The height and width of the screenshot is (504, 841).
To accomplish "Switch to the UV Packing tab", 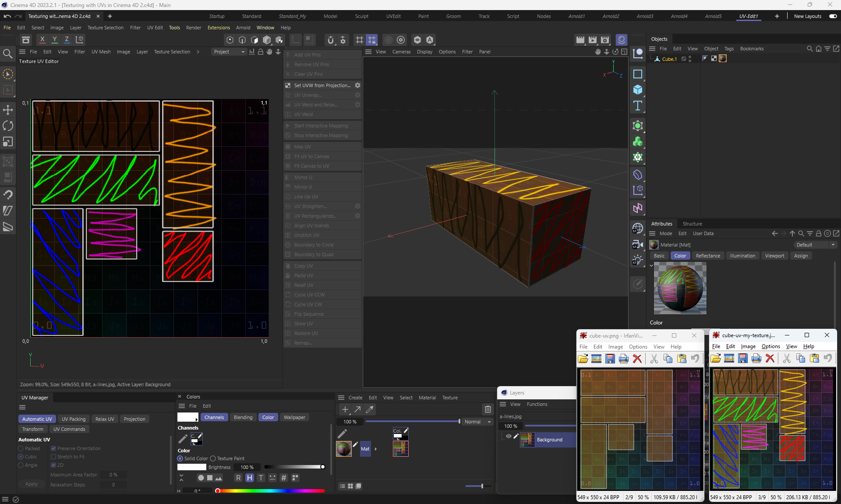I will coord(74,419).
